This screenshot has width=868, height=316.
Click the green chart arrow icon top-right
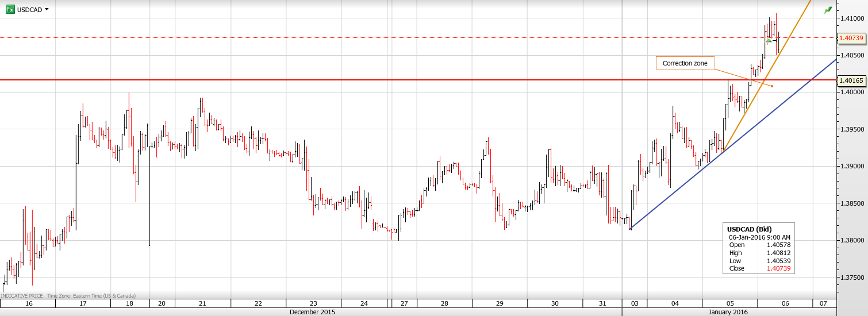point(828,10)
